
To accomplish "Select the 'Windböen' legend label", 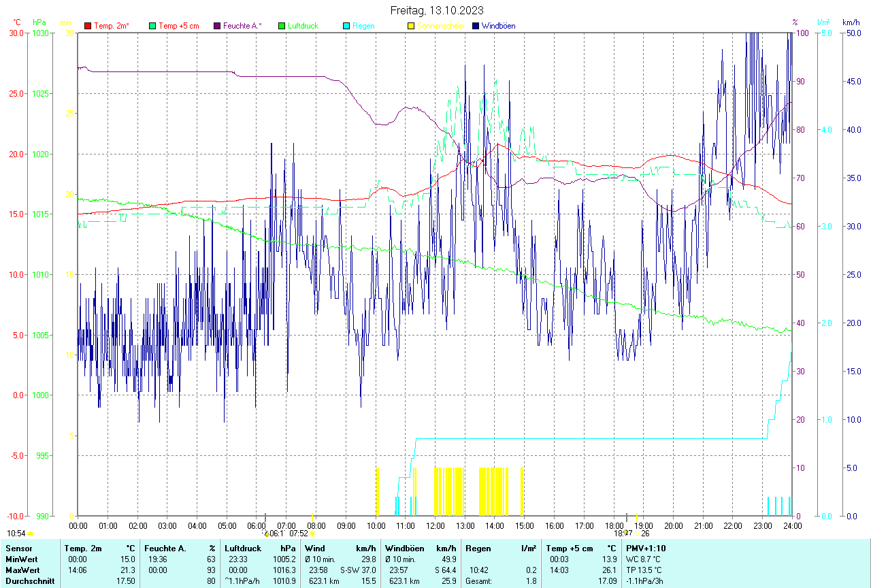I will point(499,26).
